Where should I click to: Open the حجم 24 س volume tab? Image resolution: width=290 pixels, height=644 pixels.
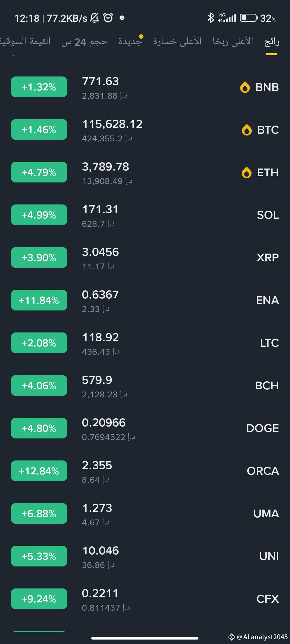click(84, 42)
